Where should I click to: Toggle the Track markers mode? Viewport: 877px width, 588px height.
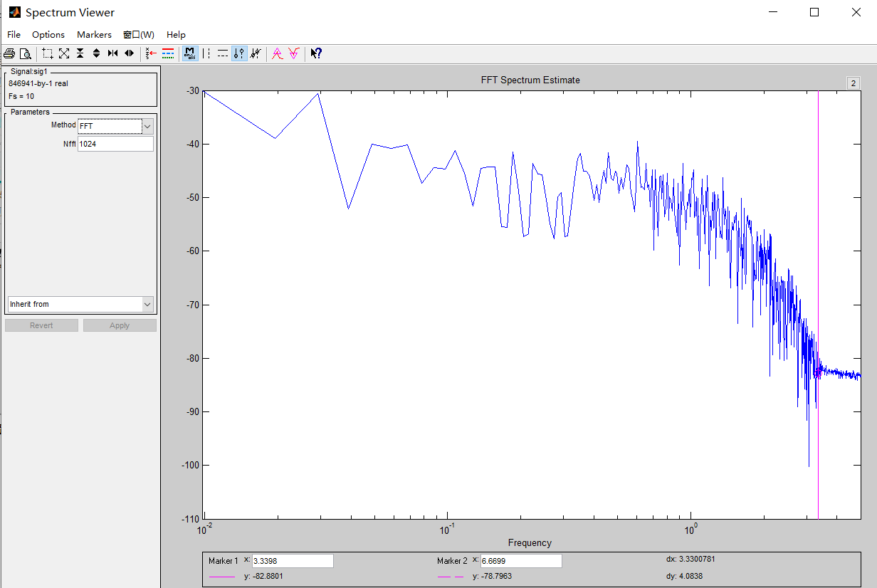239,53
